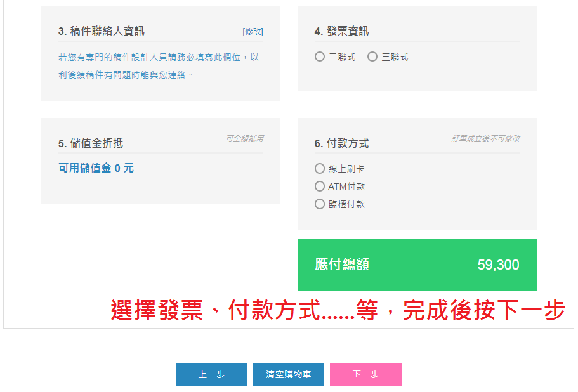This screenshot has width=578, height=392.
Task: Click the 可全額抵用 note
Action: click(x=244, y=138)
